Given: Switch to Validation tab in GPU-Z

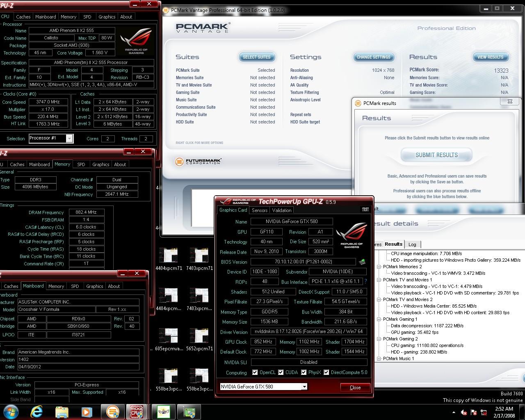Looking at the screenshot, I should pyautogui.click(x=282, y=210).
